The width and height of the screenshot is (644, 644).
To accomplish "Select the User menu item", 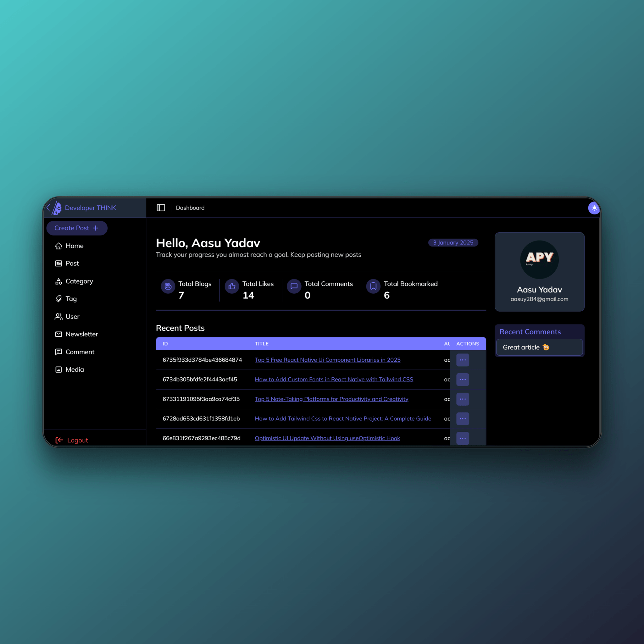I will [73, 316].
